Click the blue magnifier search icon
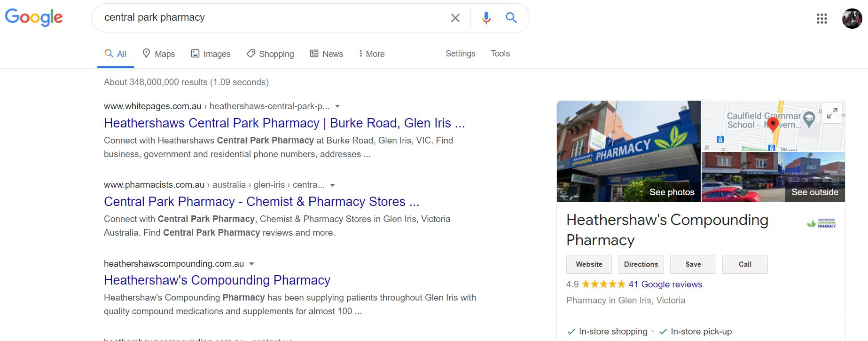The width and height of the screenshot is (868, 341). [511, 18]
